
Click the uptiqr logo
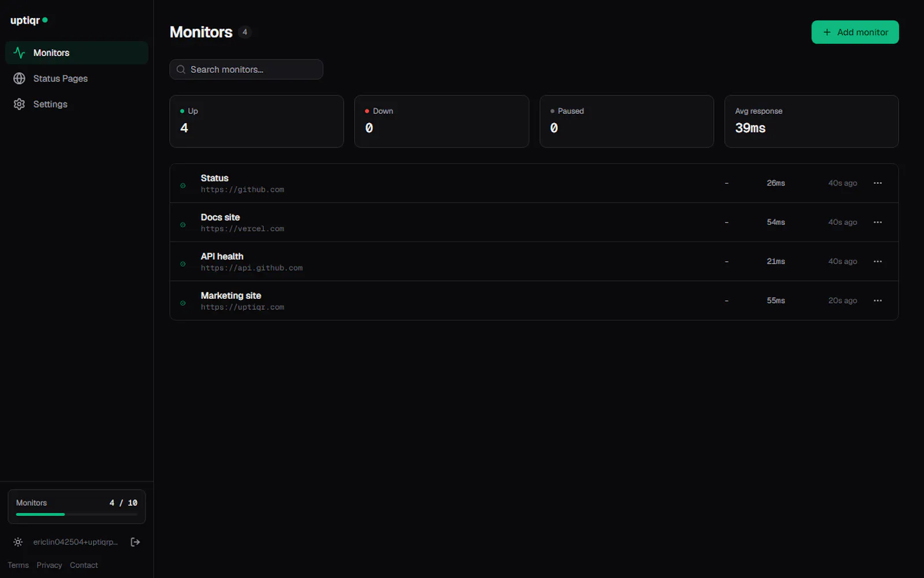[x=29, y=20]
